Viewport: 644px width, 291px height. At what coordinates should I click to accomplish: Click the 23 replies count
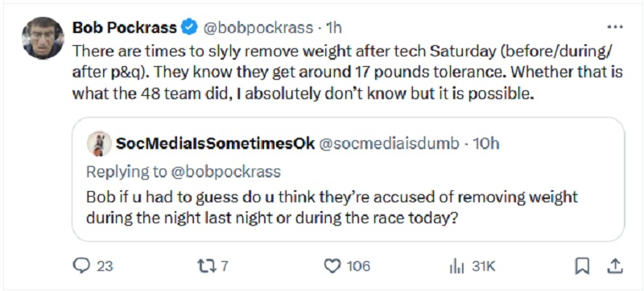[105, 267]
